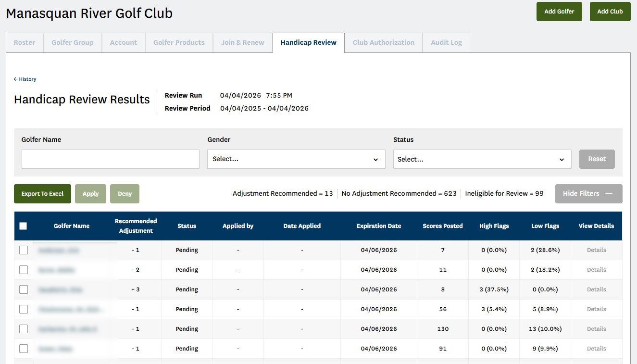
Task: Click the Apply button
Action: click(x=90, y=194)
